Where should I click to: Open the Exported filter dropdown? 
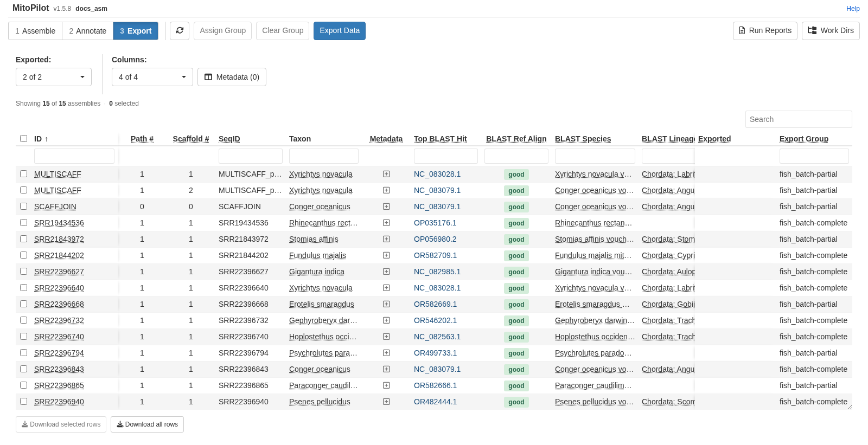(x=54, y=77)
